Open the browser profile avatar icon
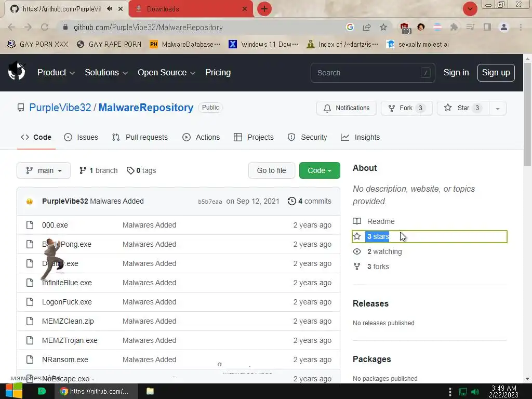 pyautogui.click(x=504, y=27)
